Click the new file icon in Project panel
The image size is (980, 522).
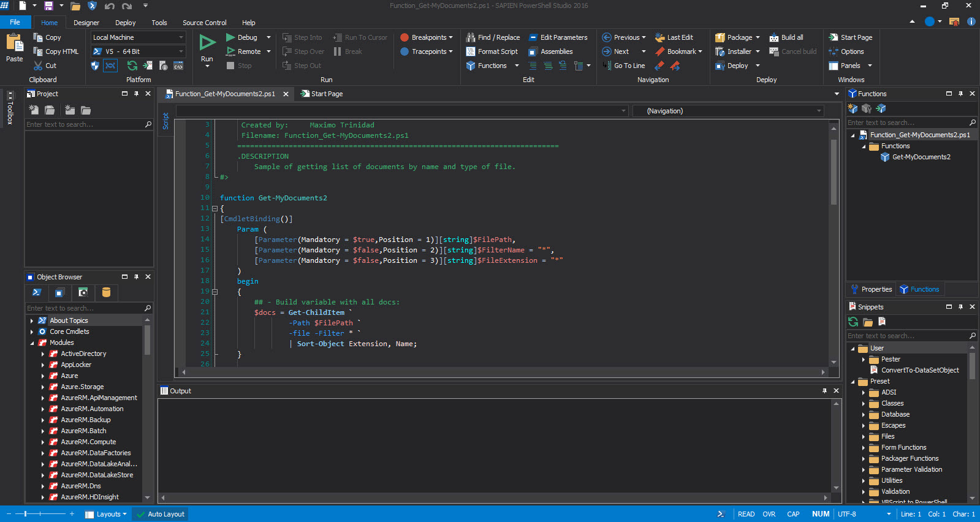[x=34, y=110]
